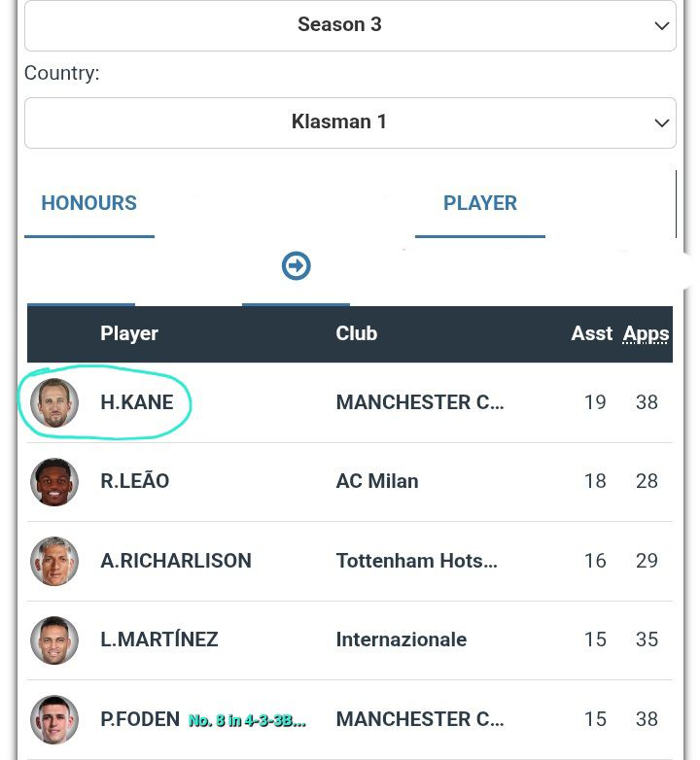Viewport: 700px width, 760px height.
Task: Click H.Kane's player avatar
Action: [54, 403]
